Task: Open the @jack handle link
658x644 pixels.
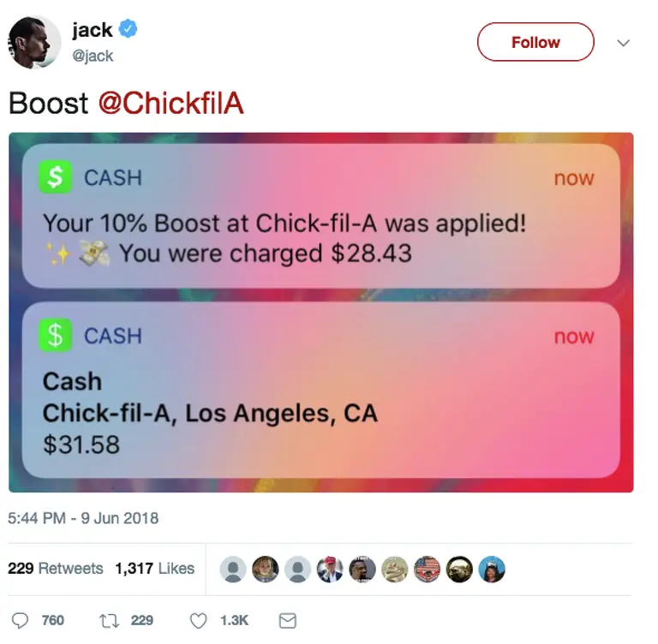Action: pyautogui.click(x=93, y=56)
